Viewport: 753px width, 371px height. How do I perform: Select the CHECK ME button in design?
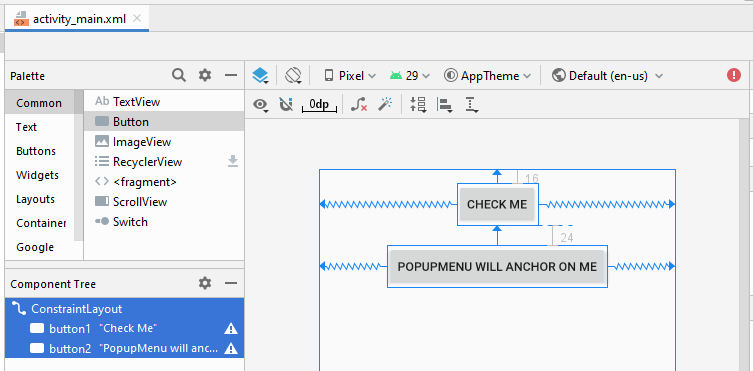[x=497, y=204]
